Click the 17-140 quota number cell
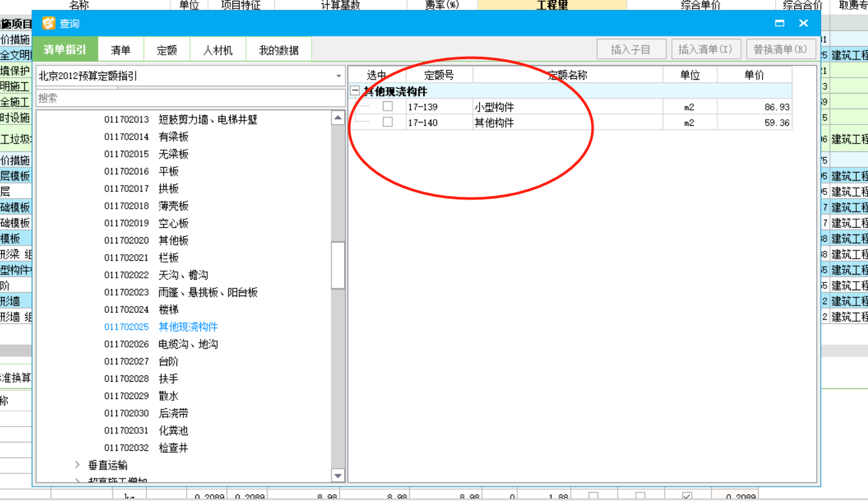Image resolution: width=868 pixels, height=501 pixels. click(x=439, y=122)
